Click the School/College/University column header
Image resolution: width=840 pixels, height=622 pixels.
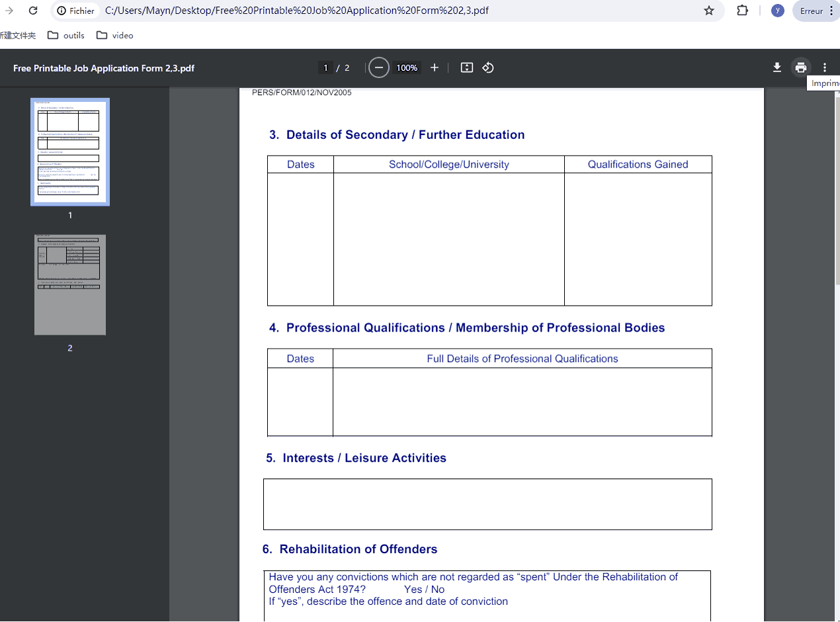coord(449,165)
